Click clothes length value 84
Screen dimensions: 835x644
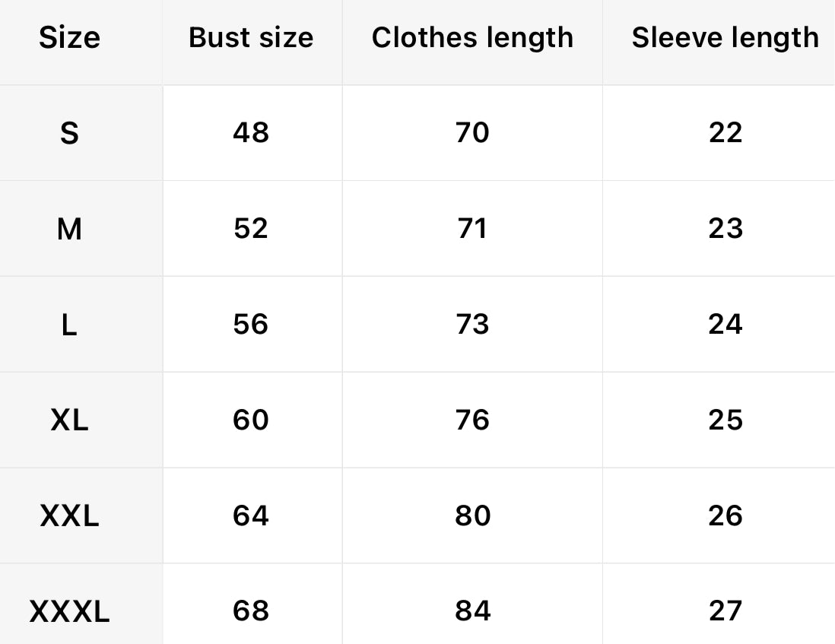[x=472, y=611]
